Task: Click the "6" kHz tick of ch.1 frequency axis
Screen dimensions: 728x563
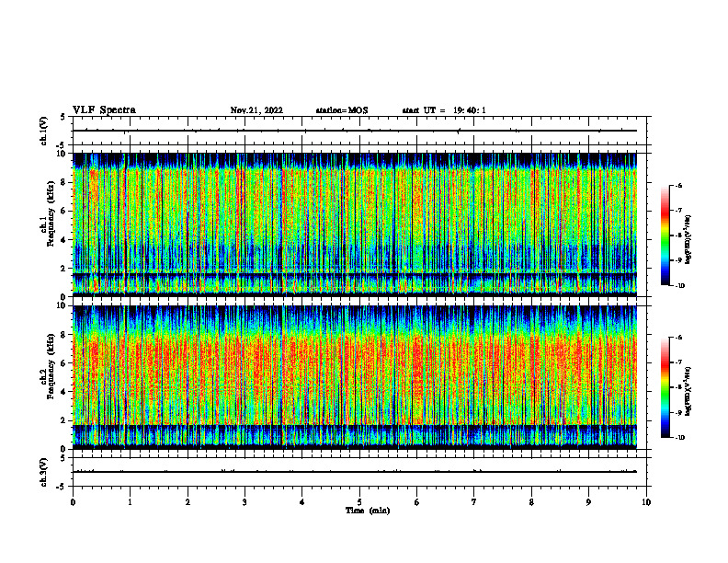Action: (64, 212)
